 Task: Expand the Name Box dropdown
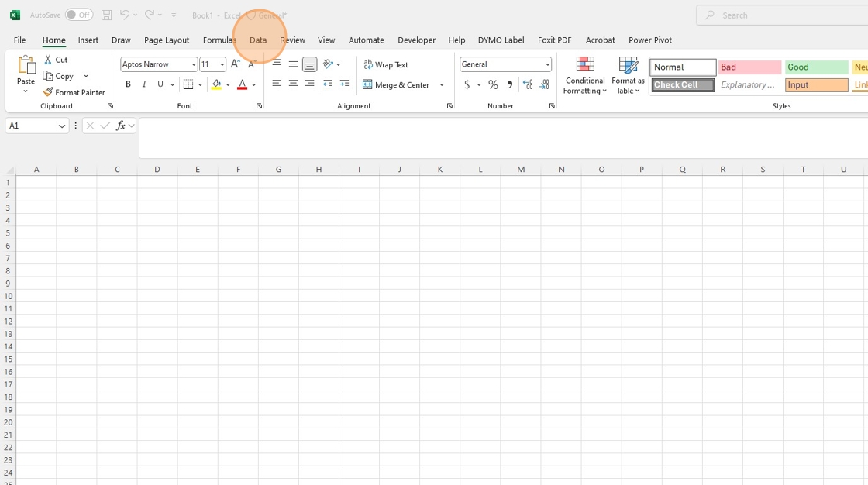point(62,126)
